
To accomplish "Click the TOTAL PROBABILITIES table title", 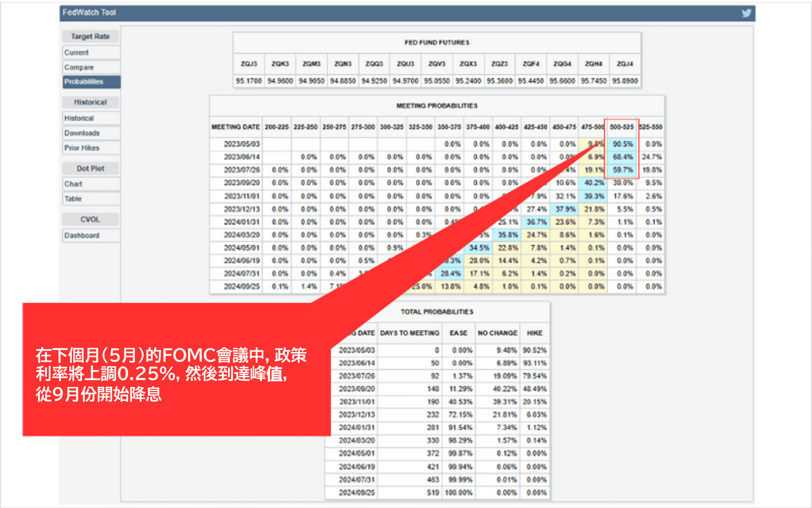I will pyautogui.click(x=437, y=312).
